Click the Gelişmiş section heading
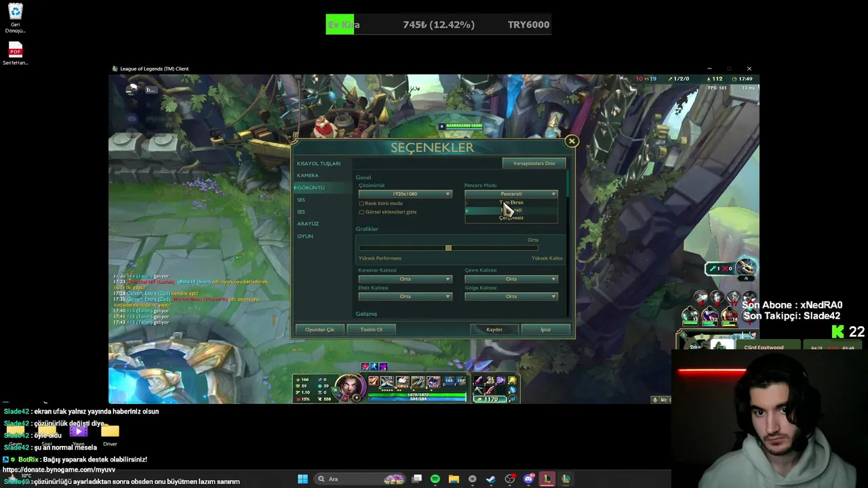 [366, 314]
